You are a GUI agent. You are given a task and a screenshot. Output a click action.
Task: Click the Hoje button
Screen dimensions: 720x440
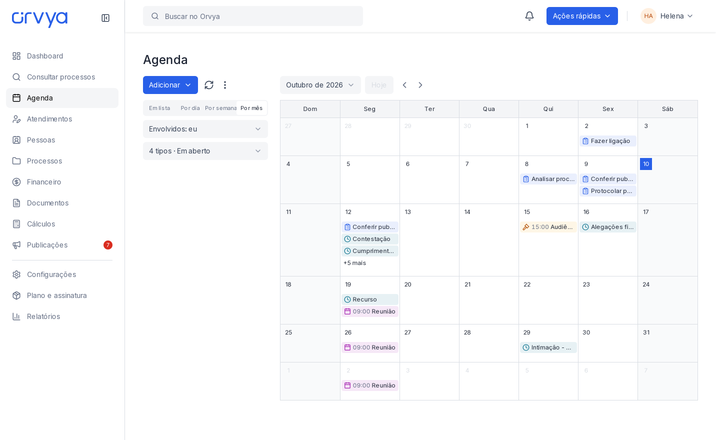tap(379, 85)
